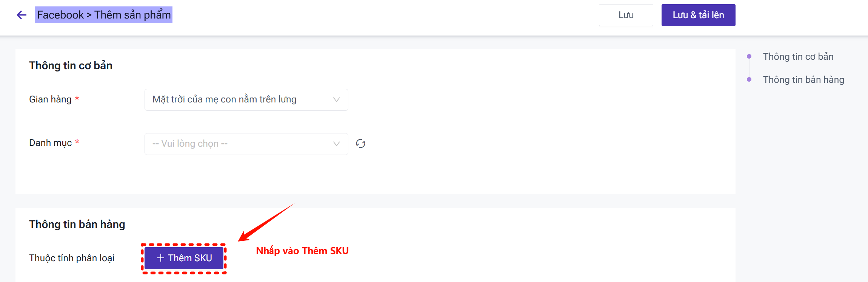The width and height of the screenshot is (868, 282).
Task: Jump to Thông tin cơ bản in side navigation
Action: click(x=798, y=56)
